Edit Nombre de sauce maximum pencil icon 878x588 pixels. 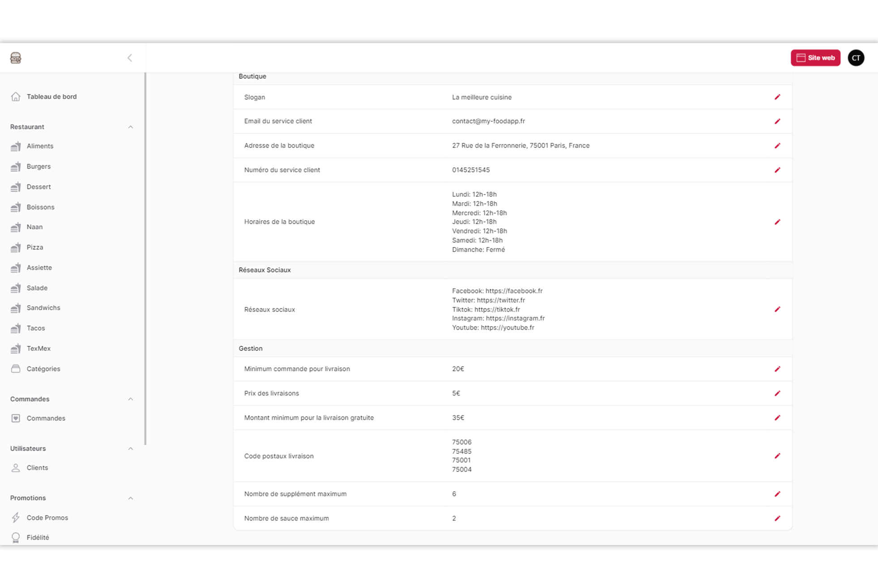[777, 518]
